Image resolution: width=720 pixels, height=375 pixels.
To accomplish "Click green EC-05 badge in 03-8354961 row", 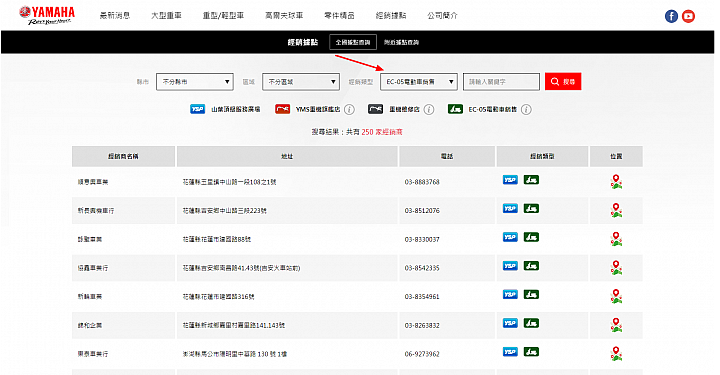I will [x=531, y=295].
